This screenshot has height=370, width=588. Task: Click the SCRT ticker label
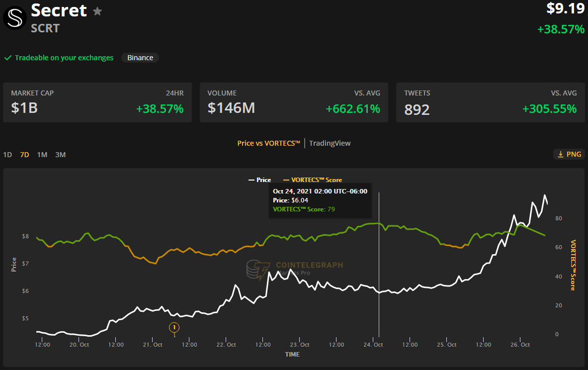pyautogui.click(x=45, y=28)
